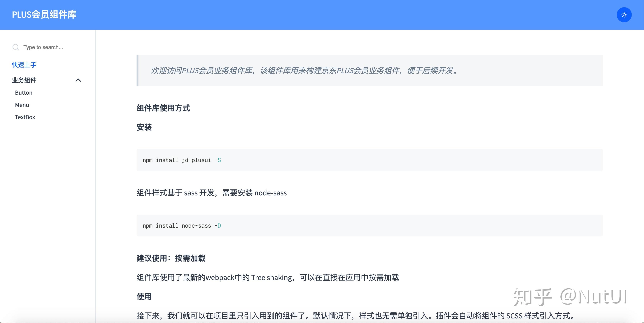Select TextBox under 业务组件
This screenshot has height=323, width=644.
[25, 117]
